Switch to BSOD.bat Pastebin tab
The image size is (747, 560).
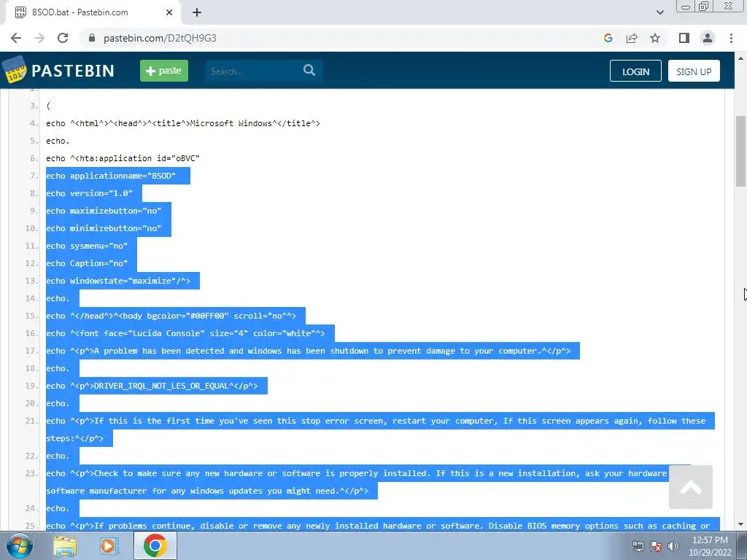pyautogui.click(x=93, y=12)
